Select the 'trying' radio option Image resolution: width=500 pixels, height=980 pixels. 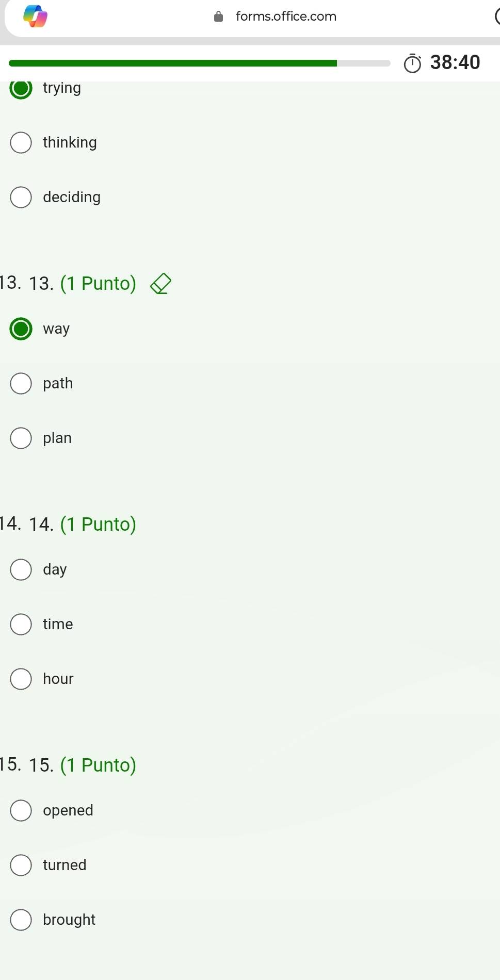coord(21,88)
